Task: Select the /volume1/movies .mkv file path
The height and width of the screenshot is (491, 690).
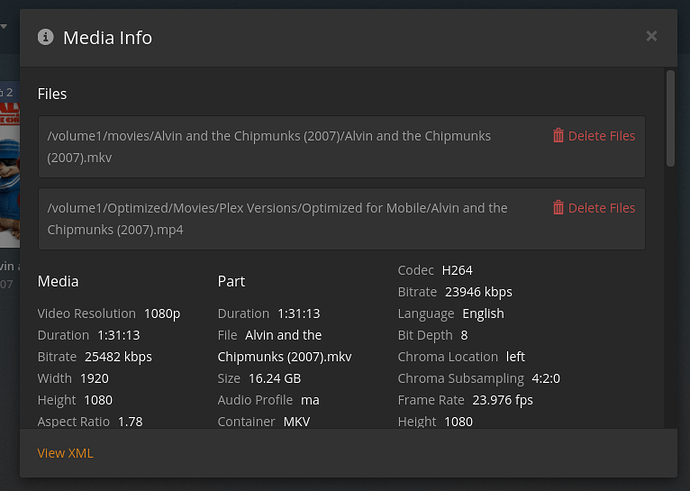Action: click(x=269, y=147)
